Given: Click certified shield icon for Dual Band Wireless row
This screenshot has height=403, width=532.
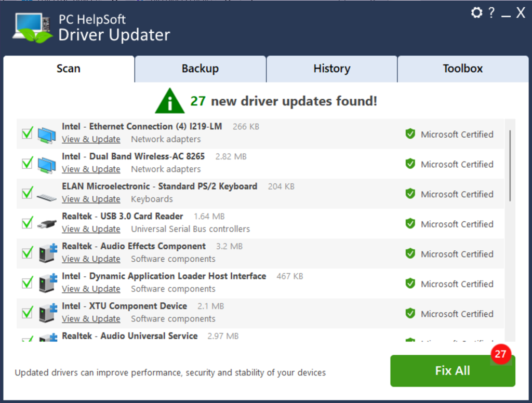Looking at the screenshot, I should coord(410,164).
